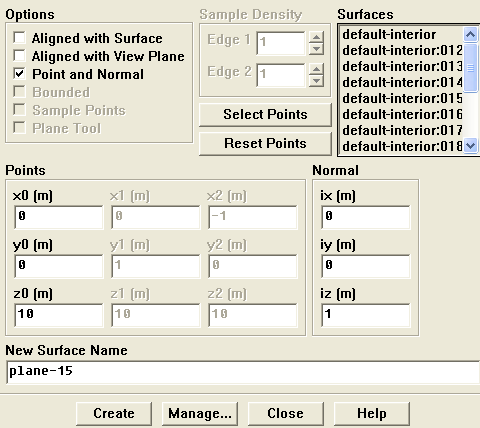Click the z1 (m) input field
This screenshot has width=480, height=428.
(156, 315)
